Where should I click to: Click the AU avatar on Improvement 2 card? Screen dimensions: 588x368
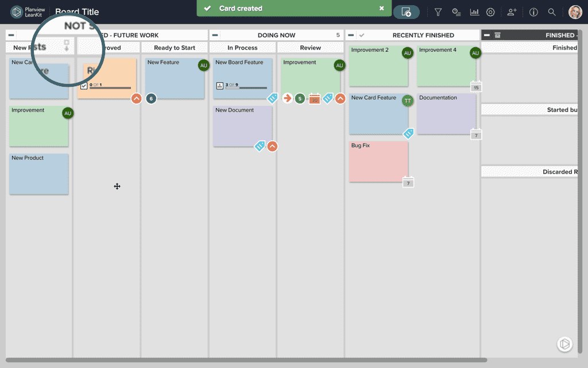tap(408, 53)
